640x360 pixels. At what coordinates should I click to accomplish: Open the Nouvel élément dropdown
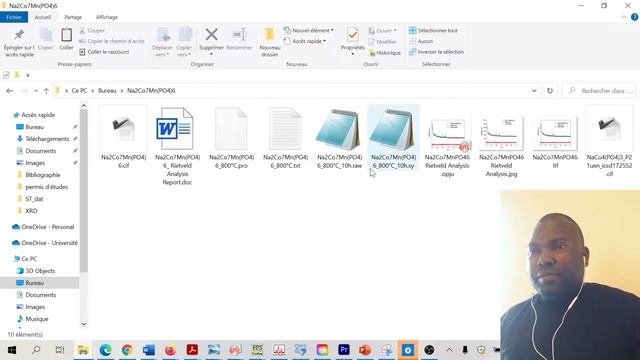pyautogui.click(x=309, y=31)
